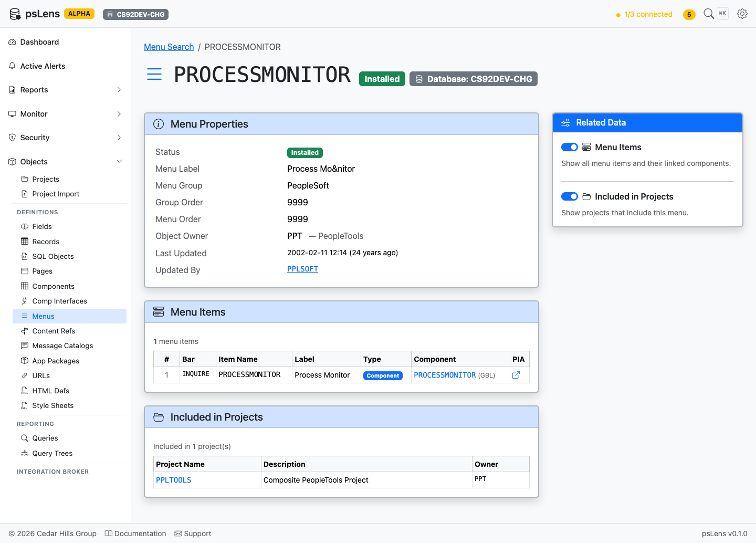Toggle the Included in Projects switch

570,196
